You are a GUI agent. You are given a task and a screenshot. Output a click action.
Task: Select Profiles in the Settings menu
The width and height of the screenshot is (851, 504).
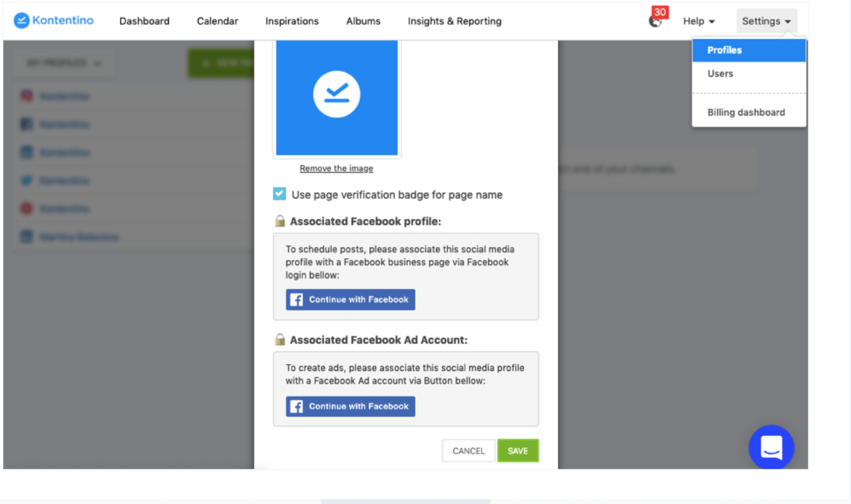click(749, 50)
